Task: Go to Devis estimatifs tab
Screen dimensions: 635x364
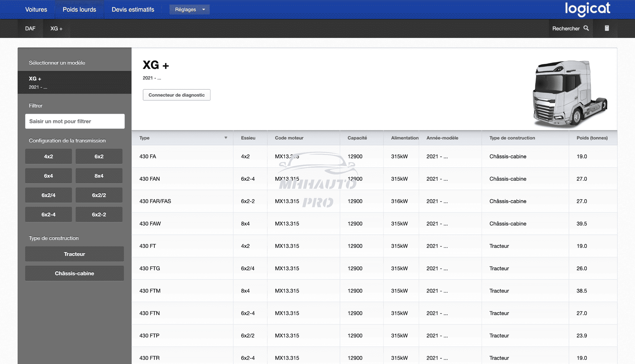Action: (133, 9)
